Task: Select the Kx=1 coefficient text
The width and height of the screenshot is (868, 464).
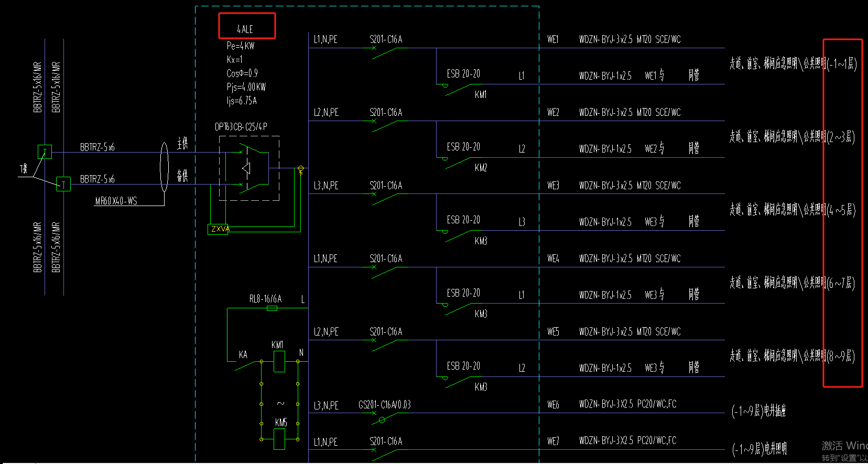Action: tap(234, 59)
